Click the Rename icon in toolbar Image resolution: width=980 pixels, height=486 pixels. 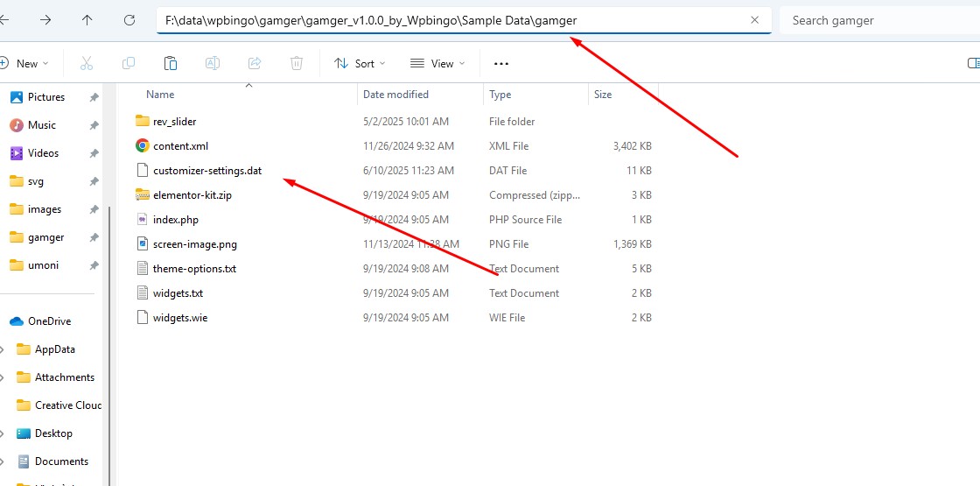pos(213,63)
